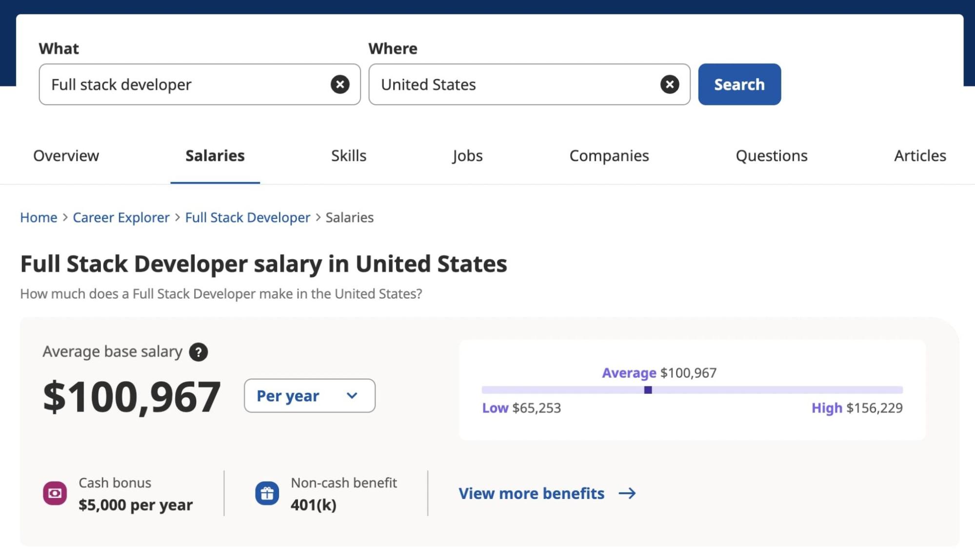Clear the Full stack developer search field
The height and width of the screenshot is (560, 975).
click(x=340, y=84)
